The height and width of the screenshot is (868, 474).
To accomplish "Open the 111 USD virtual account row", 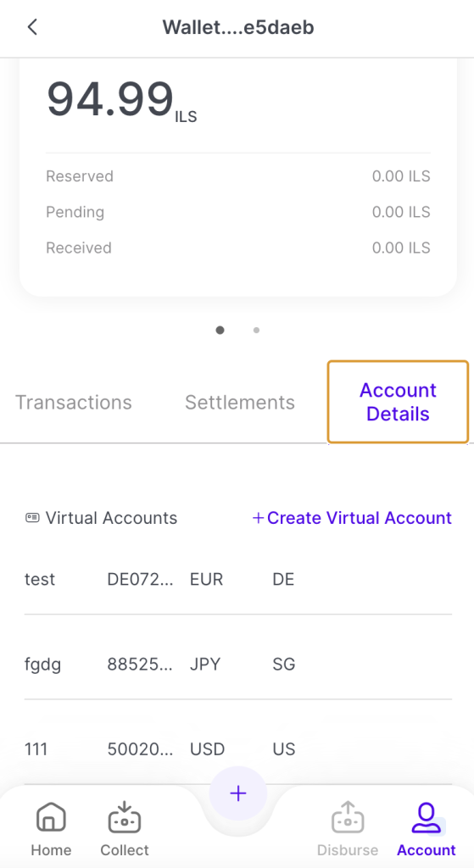I will click(238, 749).
